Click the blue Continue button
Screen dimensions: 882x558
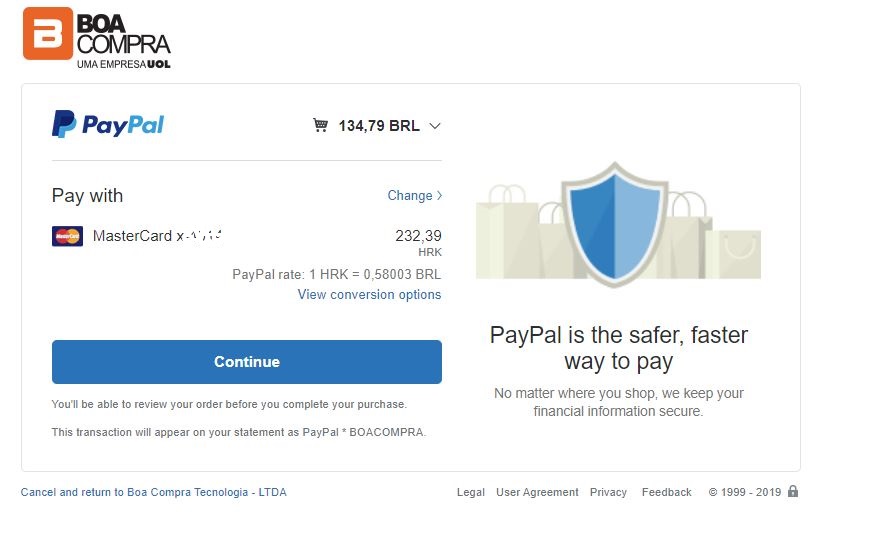pyautogui.click(x=247, y=362)
